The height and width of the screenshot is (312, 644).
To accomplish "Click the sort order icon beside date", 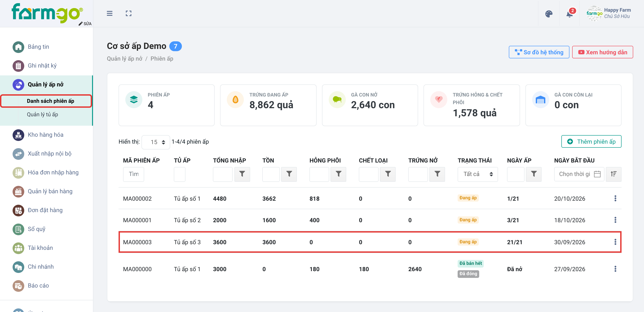I will tap(613, 174).
